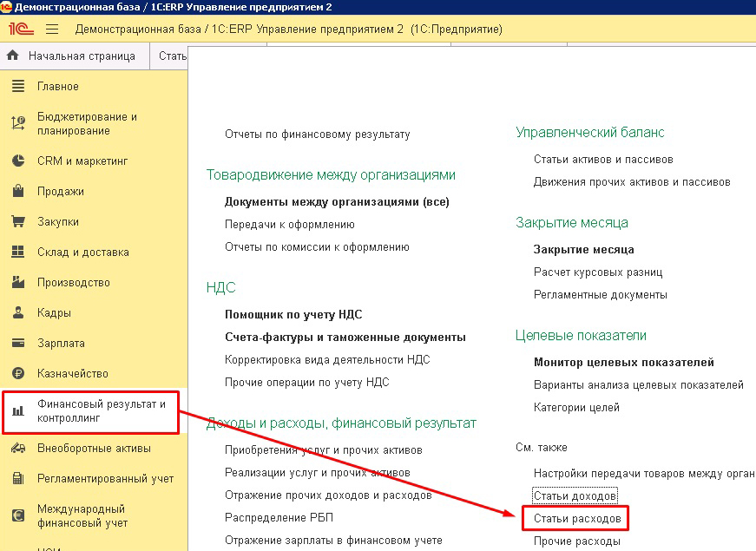Click the home icon on Начальная страница tab
This screenshot has width=756, height=551.
[x=13, y=56]
